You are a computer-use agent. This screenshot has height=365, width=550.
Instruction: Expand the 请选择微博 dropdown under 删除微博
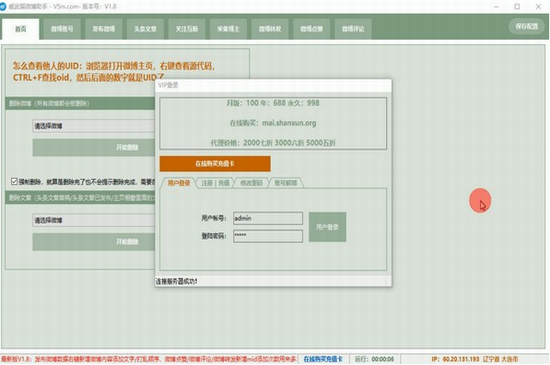point(94,126)
